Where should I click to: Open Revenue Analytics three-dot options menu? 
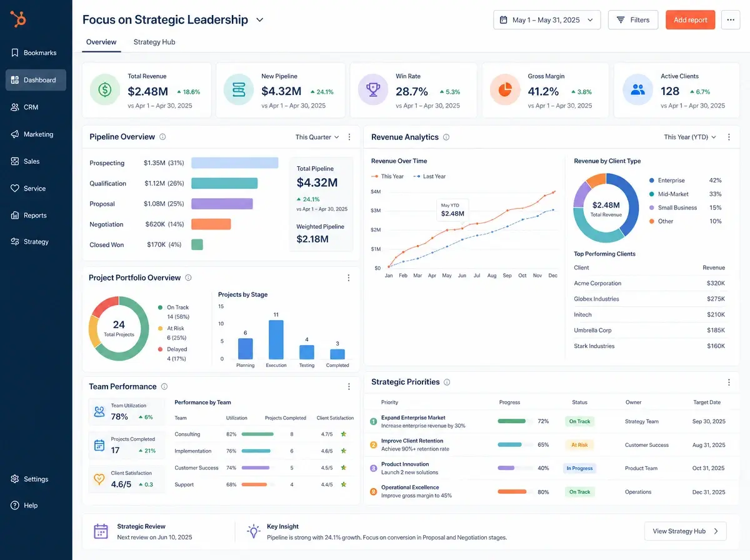pos(729,137)
